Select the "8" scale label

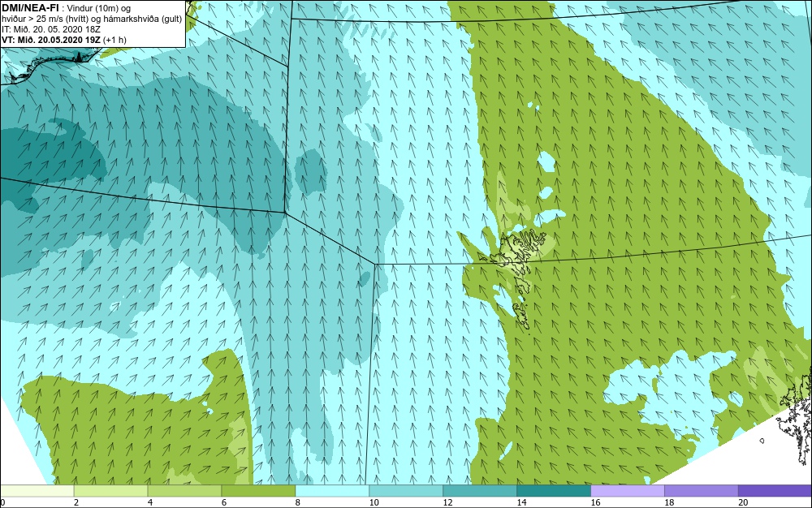coord(298,502)
